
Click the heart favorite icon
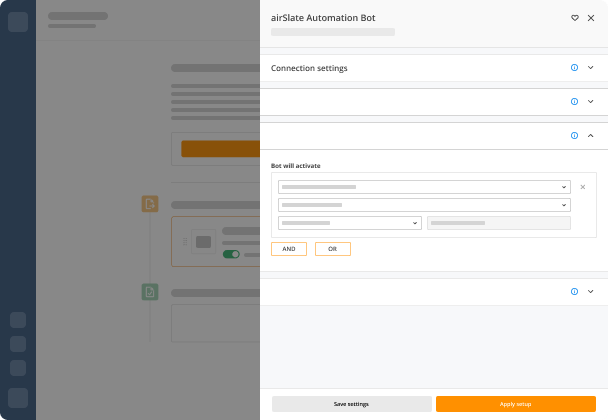point(575,18)
